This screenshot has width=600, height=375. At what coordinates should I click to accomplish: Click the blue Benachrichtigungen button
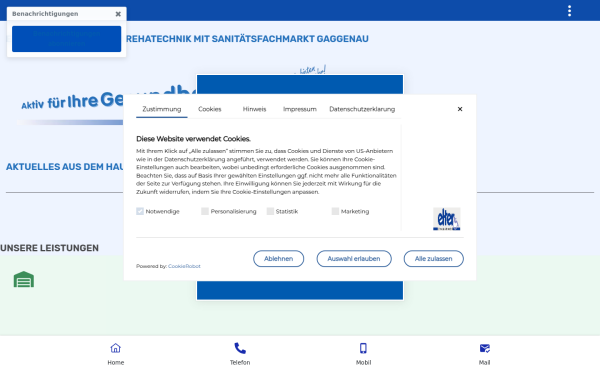pos(67,39)
